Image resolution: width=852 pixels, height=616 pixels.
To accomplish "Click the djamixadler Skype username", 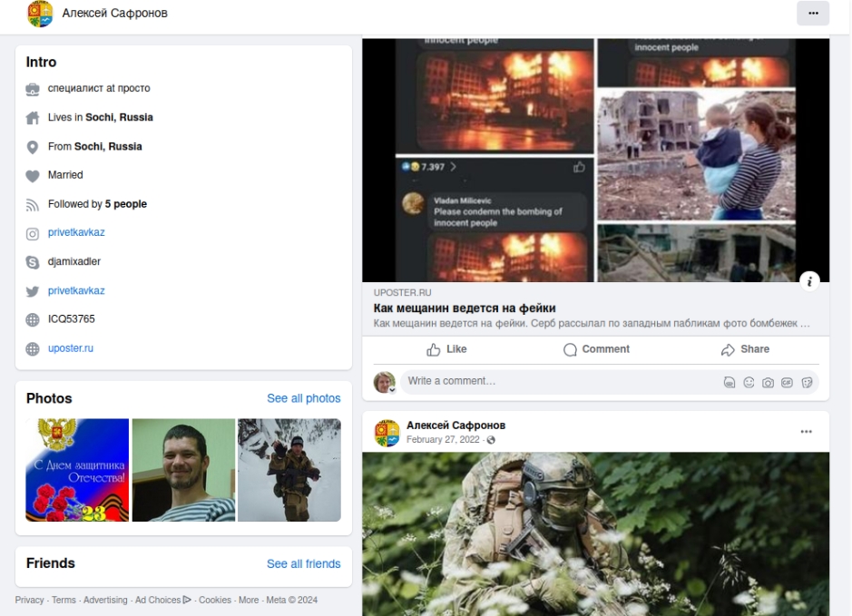I will [x=73, y=262].
